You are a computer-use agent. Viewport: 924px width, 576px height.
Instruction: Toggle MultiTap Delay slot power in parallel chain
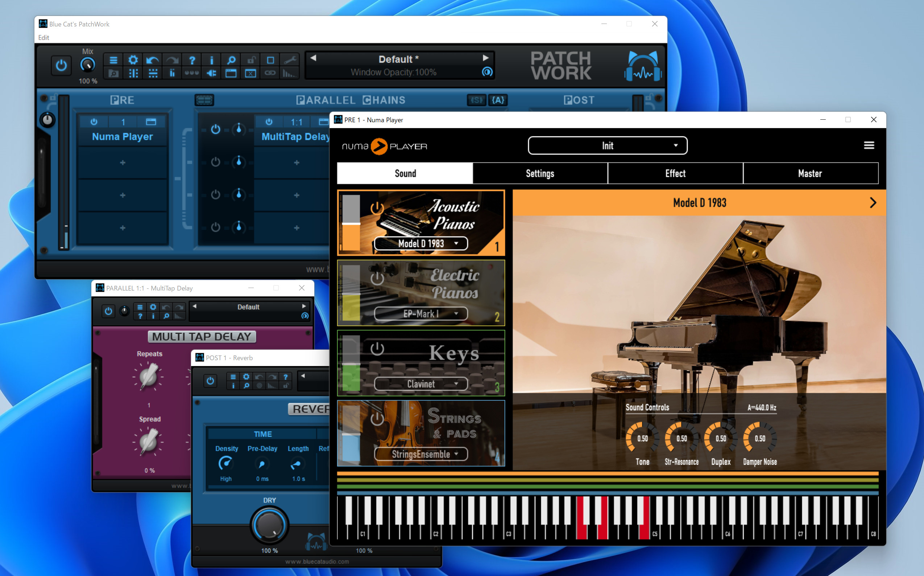269,122
